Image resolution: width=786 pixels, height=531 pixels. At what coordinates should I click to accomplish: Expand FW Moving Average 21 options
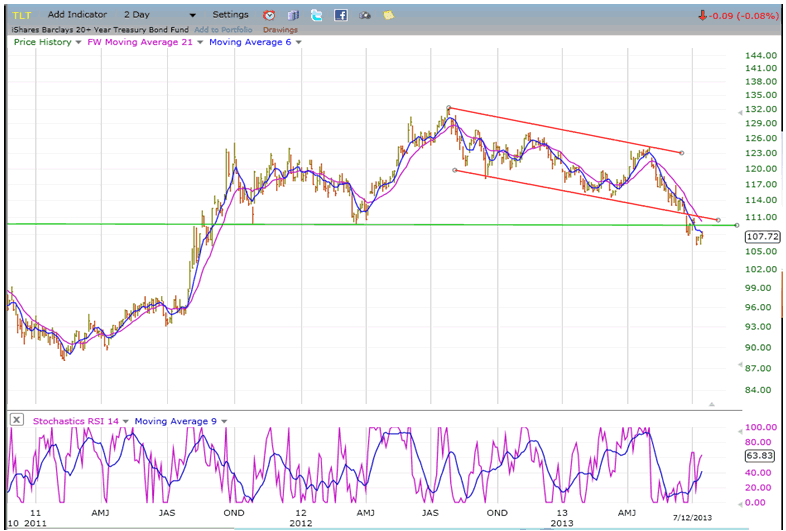point(200,42)
